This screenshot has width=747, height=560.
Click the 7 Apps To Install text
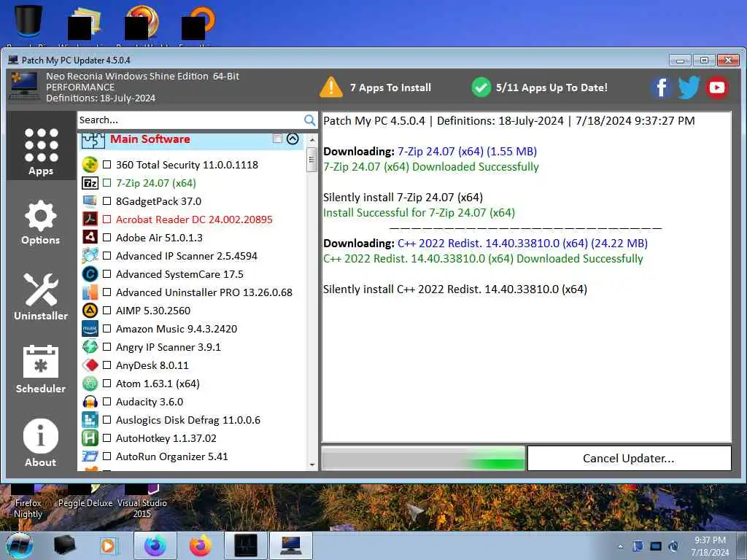[391, 87]
